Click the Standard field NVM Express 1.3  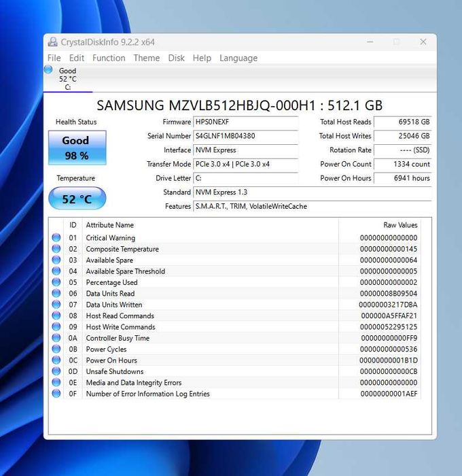[x=313, y=192]
